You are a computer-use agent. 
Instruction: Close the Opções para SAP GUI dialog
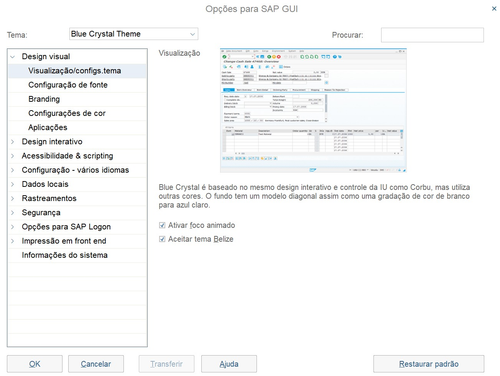coord(494,9)
